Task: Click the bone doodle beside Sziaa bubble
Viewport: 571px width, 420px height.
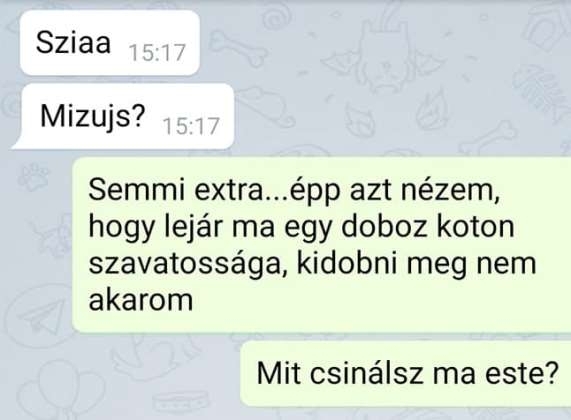Action: 238,50
